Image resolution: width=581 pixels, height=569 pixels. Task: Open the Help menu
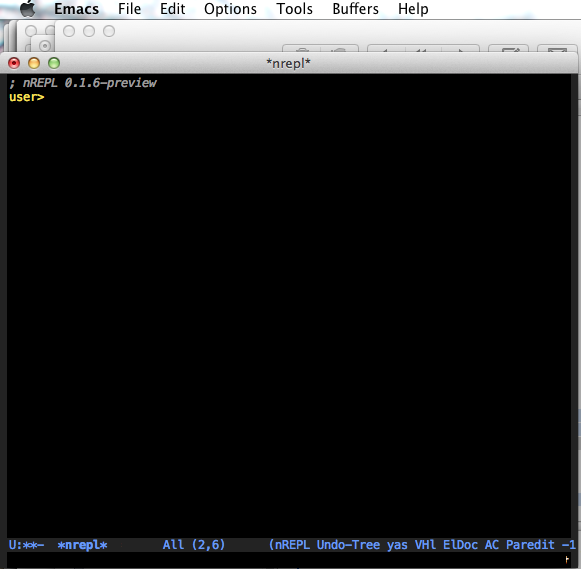pyautogui.click(x=413, y=9)
